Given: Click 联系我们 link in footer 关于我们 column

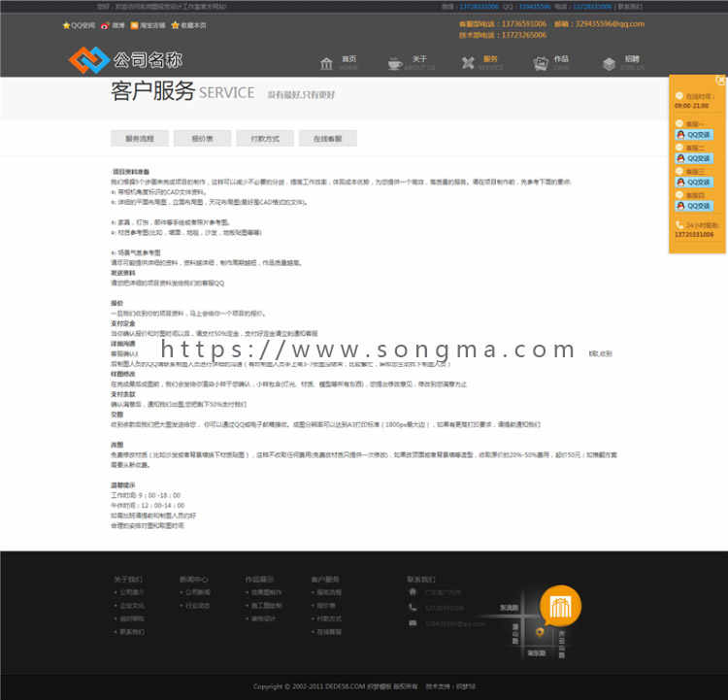Looking at the screenshot, I should [132, 632].
